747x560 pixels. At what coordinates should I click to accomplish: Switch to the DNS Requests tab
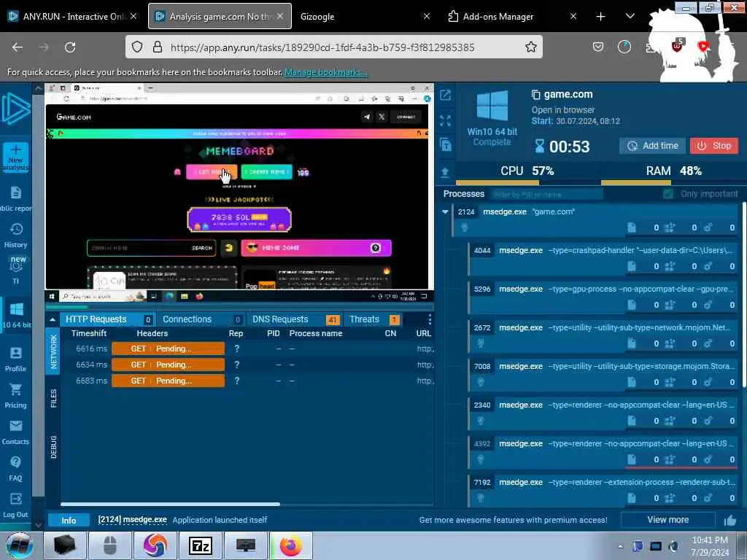click(x=294, y=319)
